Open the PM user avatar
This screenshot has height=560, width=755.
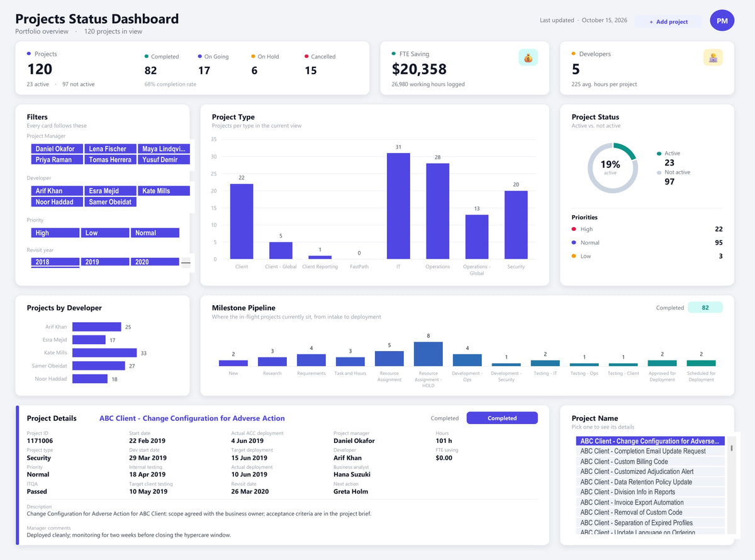pyautogui.click(x=722, y=21)
